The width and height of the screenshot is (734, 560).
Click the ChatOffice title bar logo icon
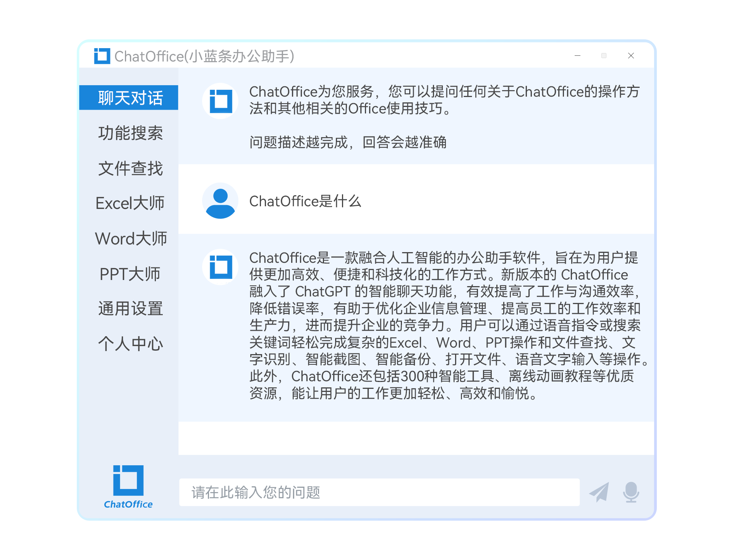102,56
